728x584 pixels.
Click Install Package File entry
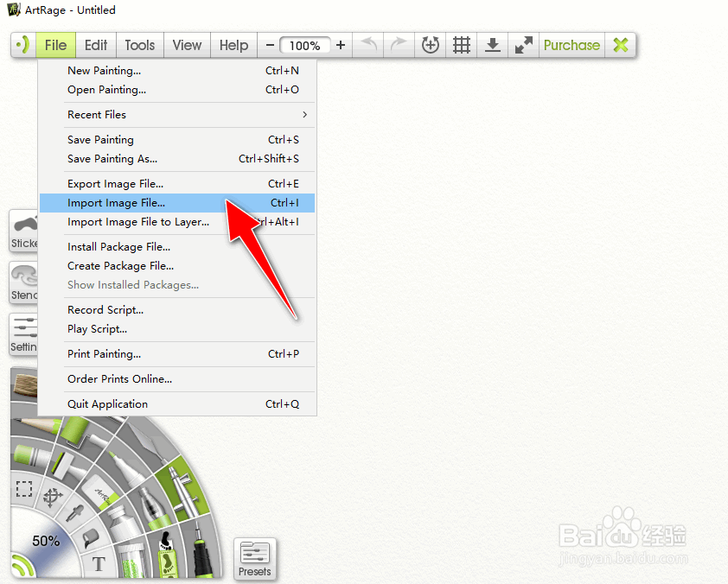[177, 247]
